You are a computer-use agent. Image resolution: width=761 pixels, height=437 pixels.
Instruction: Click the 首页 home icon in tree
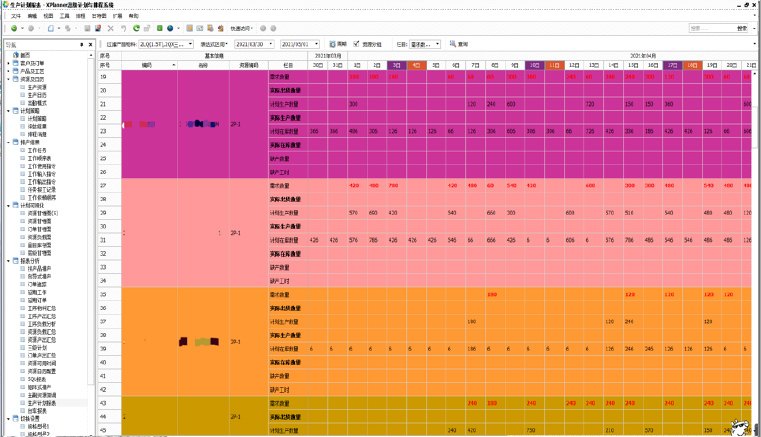click(x=16, y=55)
